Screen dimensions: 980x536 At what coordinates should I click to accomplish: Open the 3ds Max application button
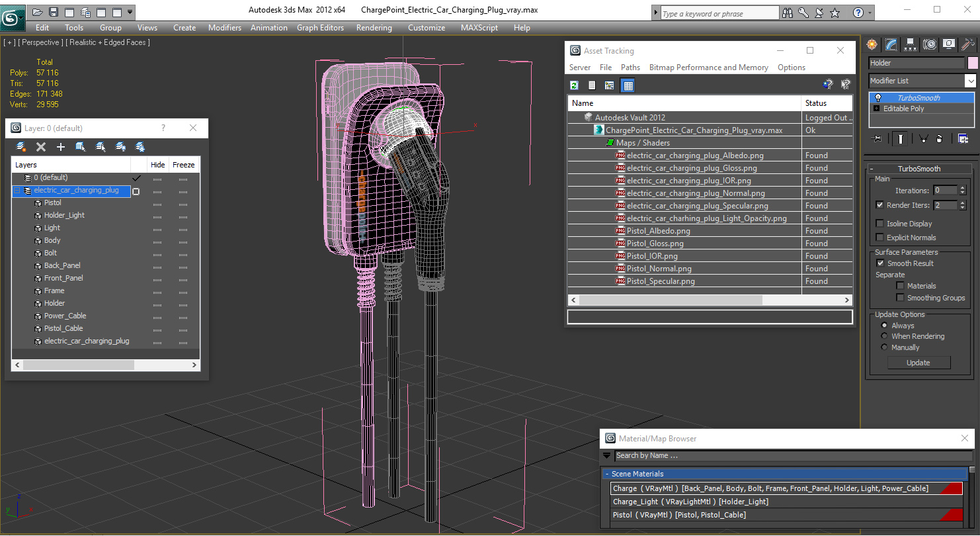coord(13,17)
